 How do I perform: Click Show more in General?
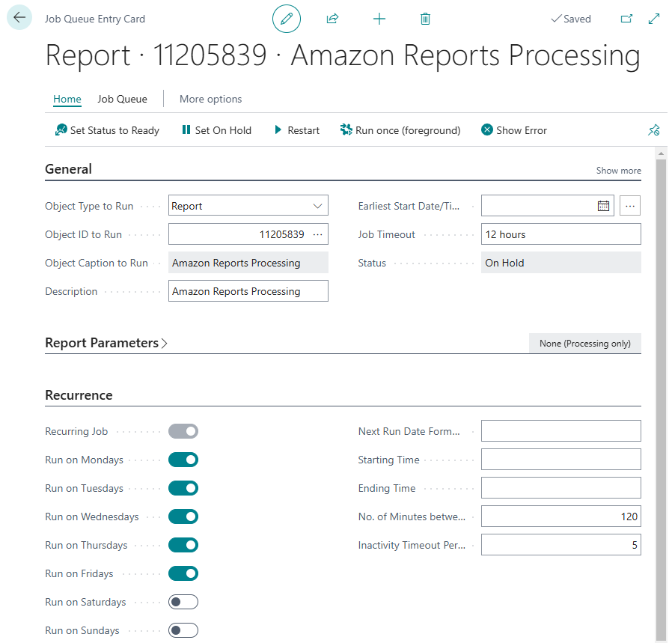coord(618,171)
